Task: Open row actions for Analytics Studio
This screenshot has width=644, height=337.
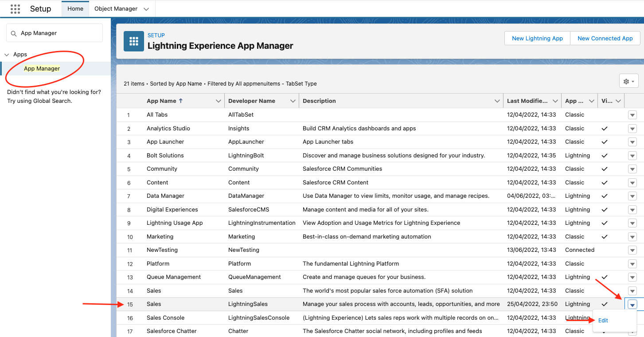Action: point(632,129)
